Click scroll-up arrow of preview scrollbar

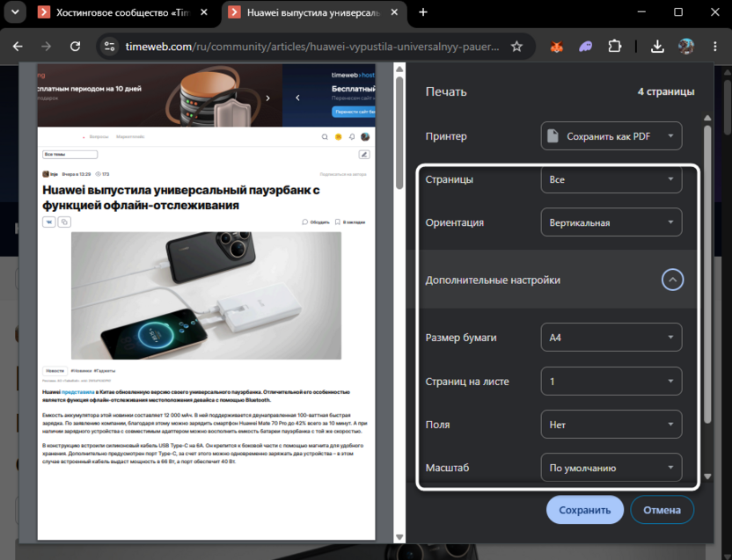tap(399, 69)
